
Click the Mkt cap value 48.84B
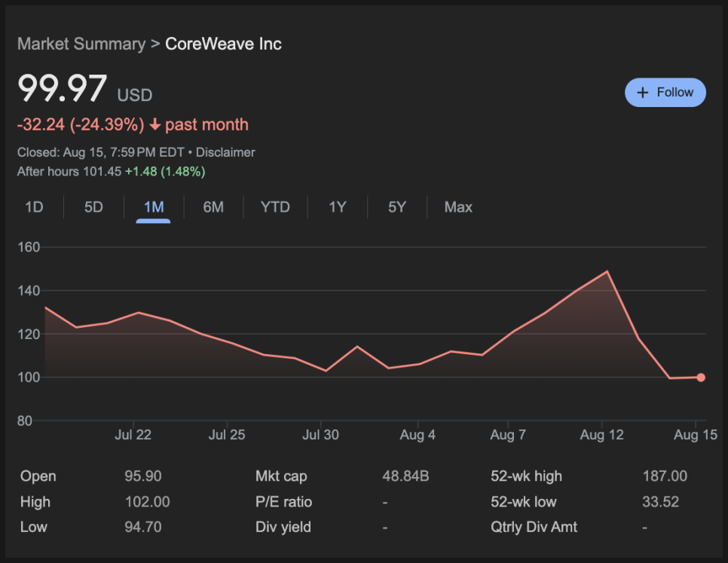click(x=405, y=476)
